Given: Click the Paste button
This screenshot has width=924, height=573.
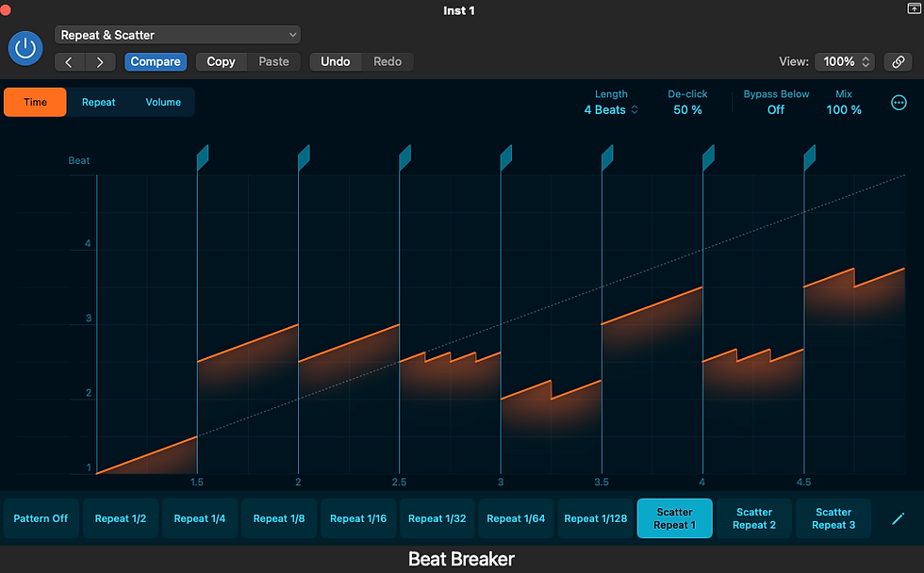Looking at the screenshot, I should (x=274, y=62).
